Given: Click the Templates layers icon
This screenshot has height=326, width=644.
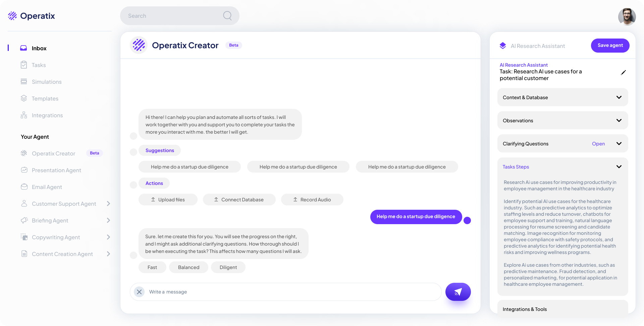Looking at the screenshot, I should [24, 99].
